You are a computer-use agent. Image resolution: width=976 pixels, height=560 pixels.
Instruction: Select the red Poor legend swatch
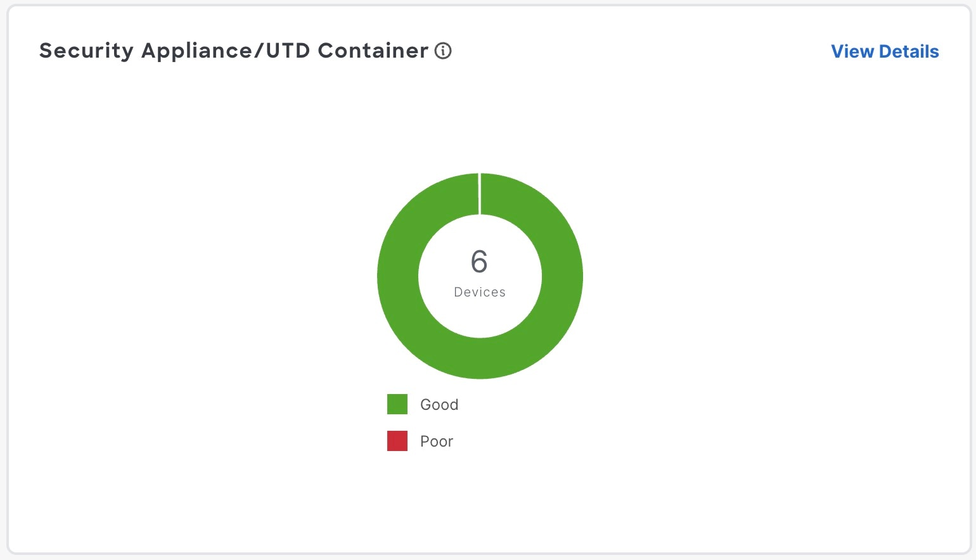click(397, 441)
